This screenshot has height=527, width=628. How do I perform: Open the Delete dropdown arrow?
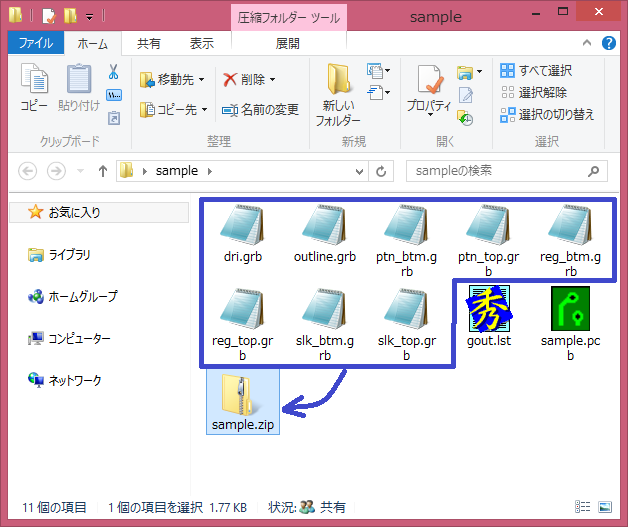point(272,79)
